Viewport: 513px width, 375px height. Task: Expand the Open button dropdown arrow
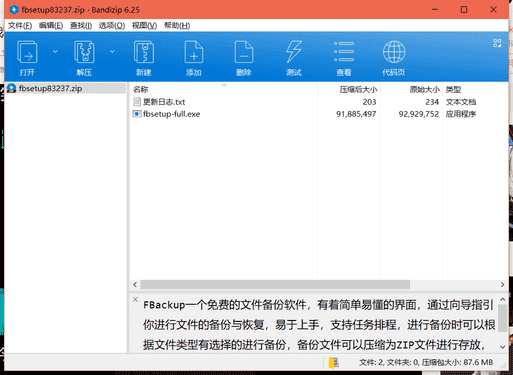coord(55,52)
